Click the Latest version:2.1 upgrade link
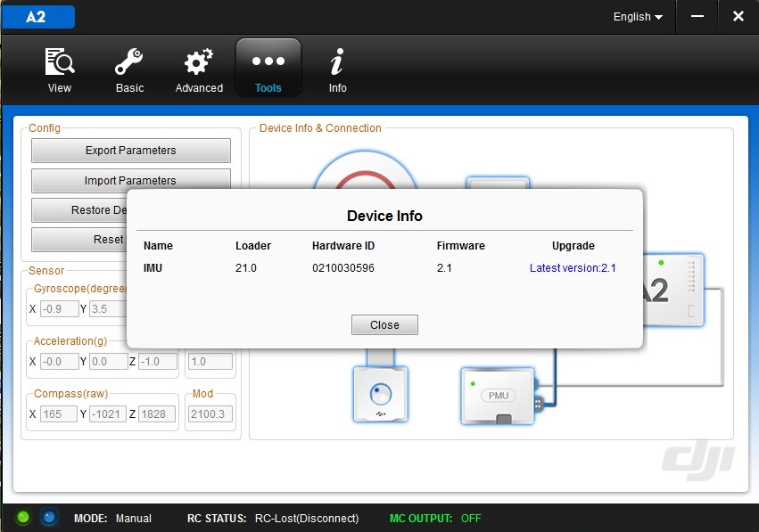This screenshot has width=759, height=532. click(x=573, y=267)
